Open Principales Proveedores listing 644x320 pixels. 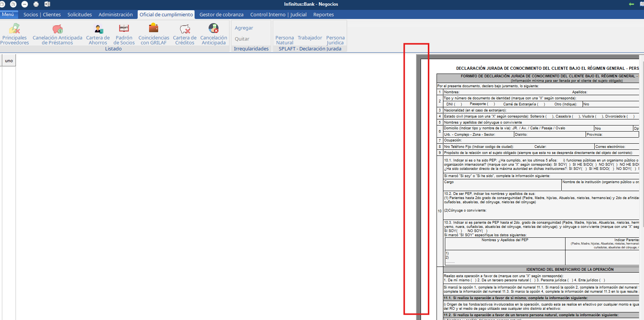coord(14,34)
